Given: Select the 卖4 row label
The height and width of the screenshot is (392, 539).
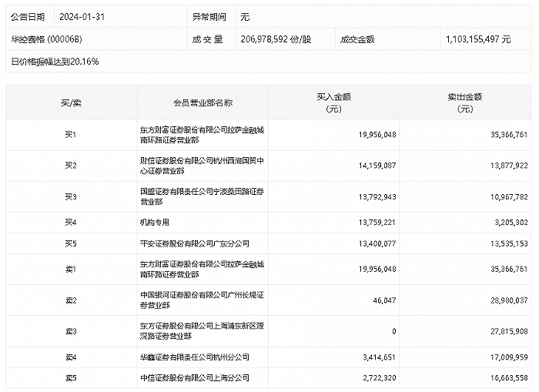Looking at the screenshot, I should 71,357.
